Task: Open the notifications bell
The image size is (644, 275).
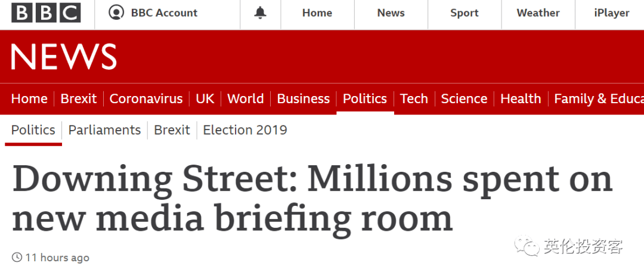Action: point(260,13)
